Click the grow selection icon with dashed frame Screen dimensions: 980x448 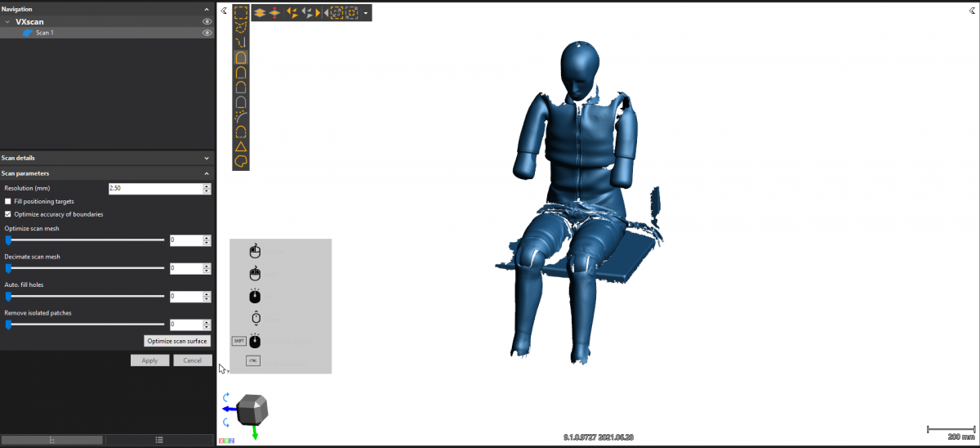point(336,12)
